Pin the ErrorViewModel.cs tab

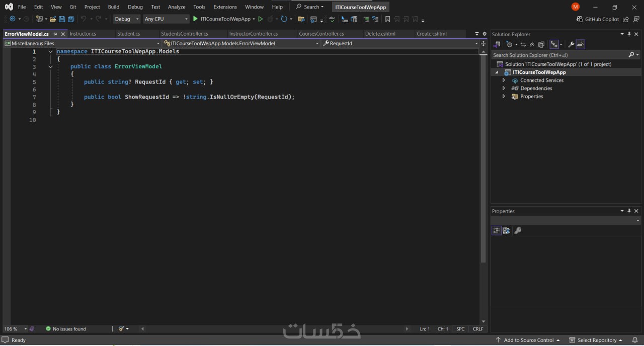[55, 34]
